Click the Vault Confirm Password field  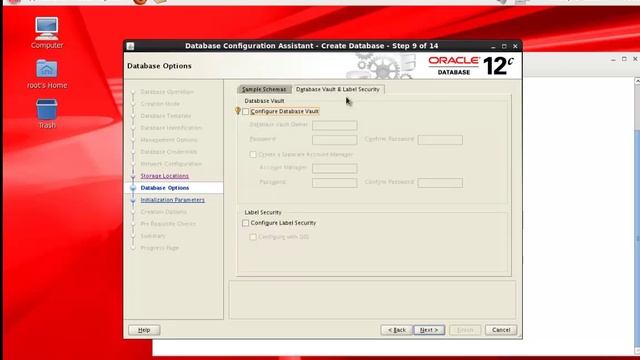click(x=440, y=140)
